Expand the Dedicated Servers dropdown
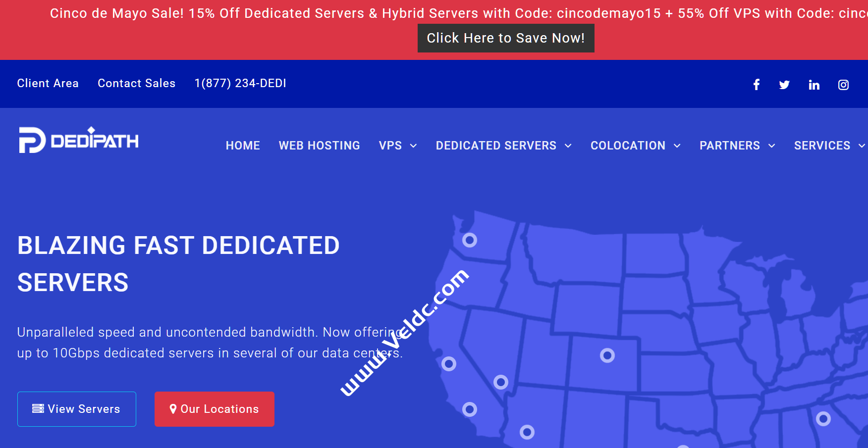 [503, 146]
